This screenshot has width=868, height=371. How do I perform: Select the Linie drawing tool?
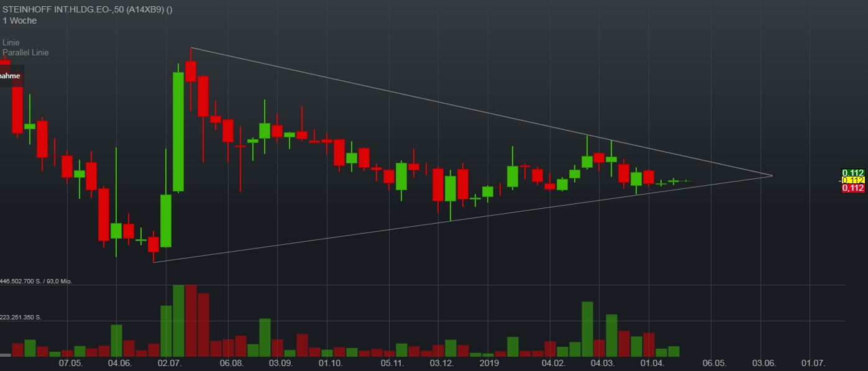click(11, 42)
